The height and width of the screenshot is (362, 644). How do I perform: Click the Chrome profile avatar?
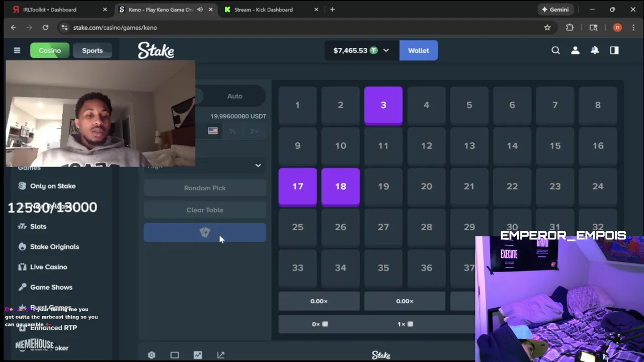[x=617, y=28]
